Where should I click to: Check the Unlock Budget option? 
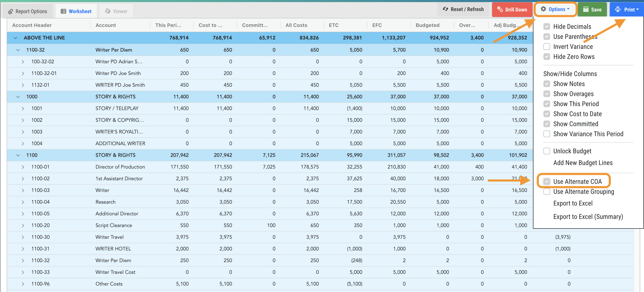(x=547, y=151)
